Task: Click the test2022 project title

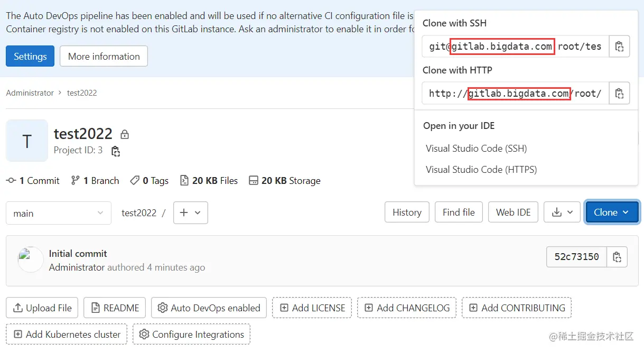Action: point(83,134)
